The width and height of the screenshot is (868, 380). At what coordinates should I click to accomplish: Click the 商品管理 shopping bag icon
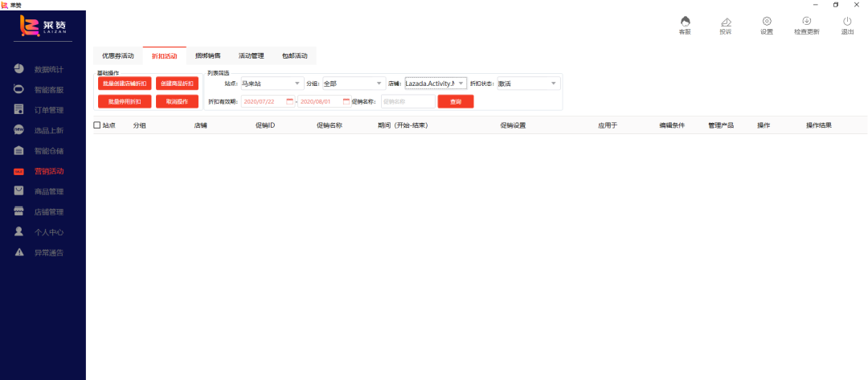(x=18, y=191)
